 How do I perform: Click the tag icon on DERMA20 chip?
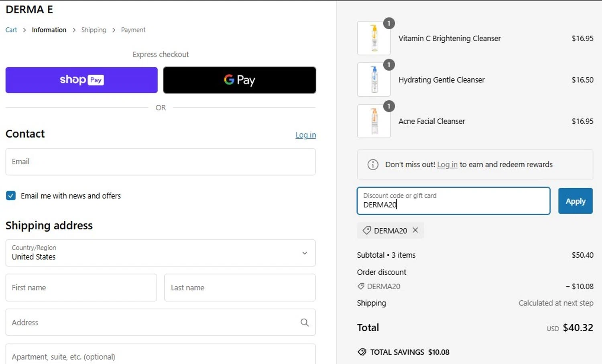366,230
